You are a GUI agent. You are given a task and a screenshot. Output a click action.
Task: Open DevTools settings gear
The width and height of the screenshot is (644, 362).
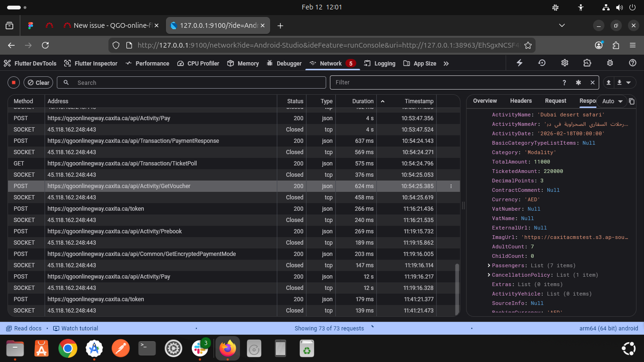click(x=565, y=63)
